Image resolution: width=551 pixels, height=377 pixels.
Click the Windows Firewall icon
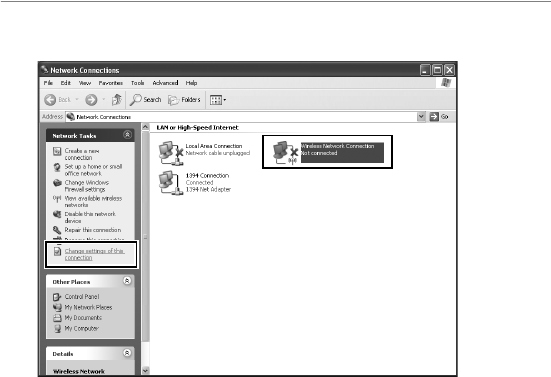coord(57,183)
